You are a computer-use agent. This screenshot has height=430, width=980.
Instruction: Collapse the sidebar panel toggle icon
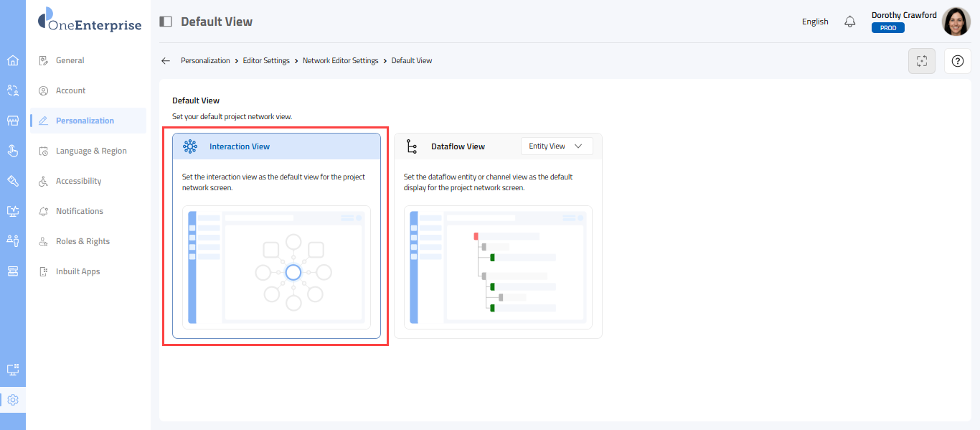166,22
